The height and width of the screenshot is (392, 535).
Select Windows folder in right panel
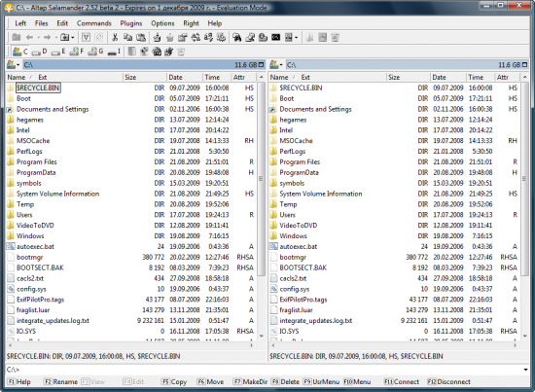coord(293,235)
